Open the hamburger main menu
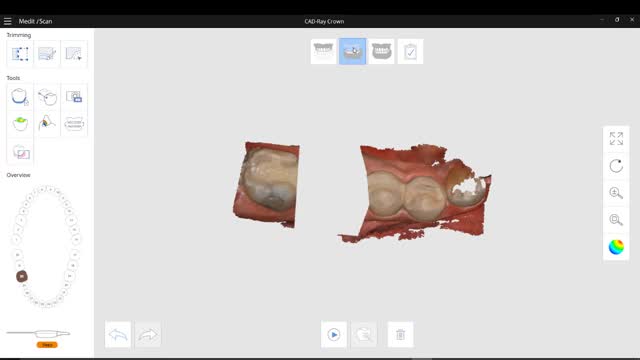The width and height of the screenshot is (640, 360). (7, 21)
